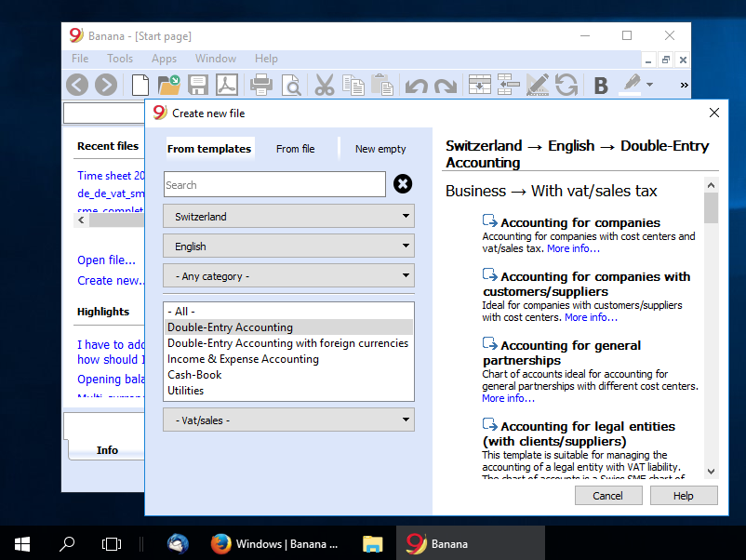Click the circular arrows recalculate icon

pyautogui.click(x=566, y=86)
